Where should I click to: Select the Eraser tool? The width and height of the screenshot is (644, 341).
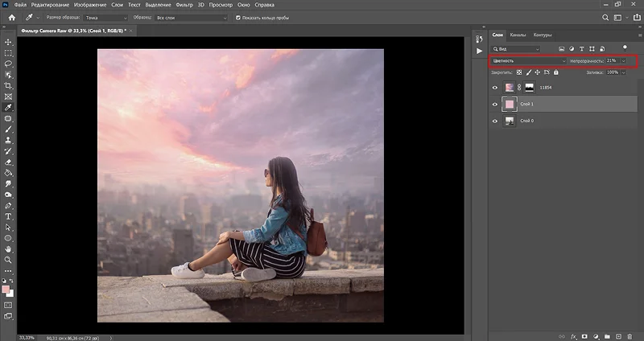[8, 162]
